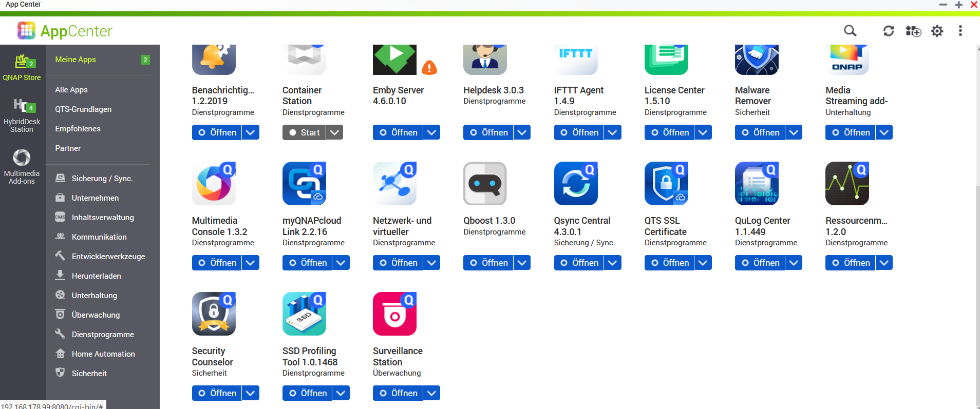Click the refresh icon in the toolbar
The image size is (980, 409).
pyautogui.click(x=889, y=31)
